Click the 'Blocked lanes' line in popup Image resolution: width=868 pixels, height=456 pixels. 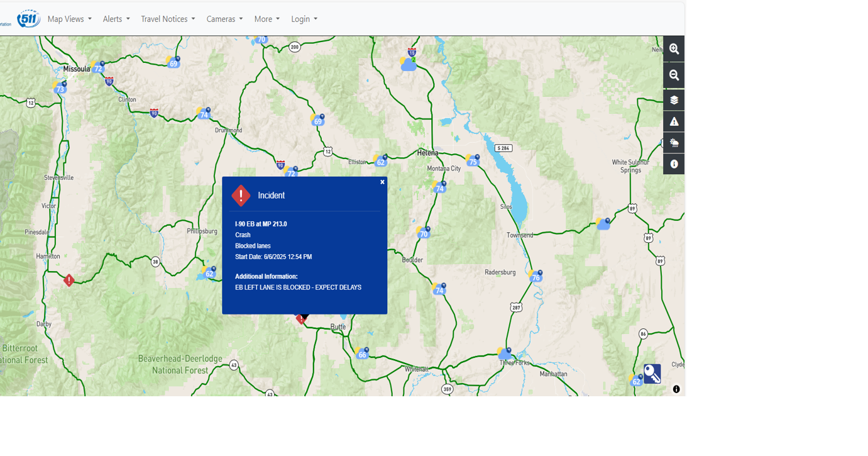(253, 246)
